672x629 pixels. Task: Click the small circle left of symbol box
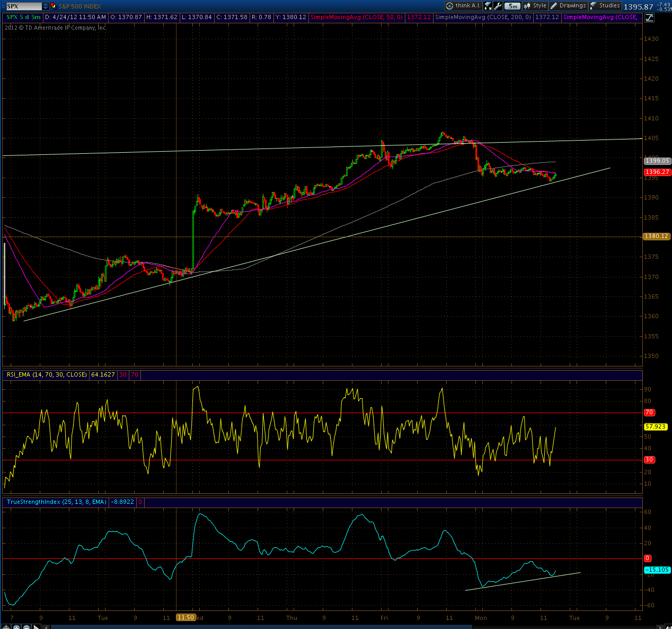click(x=3, y=6)
